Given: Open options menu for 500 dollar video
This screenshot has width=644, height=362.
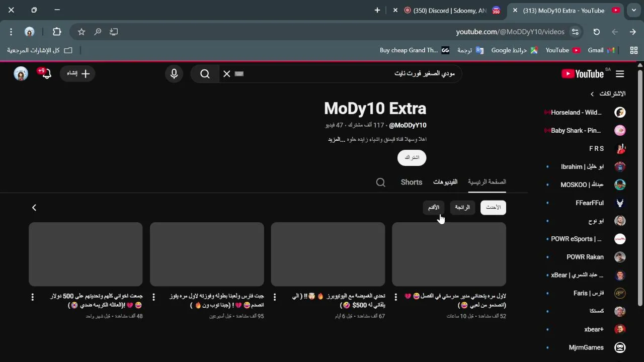Looking at the screenshot, I should [33, 297].
